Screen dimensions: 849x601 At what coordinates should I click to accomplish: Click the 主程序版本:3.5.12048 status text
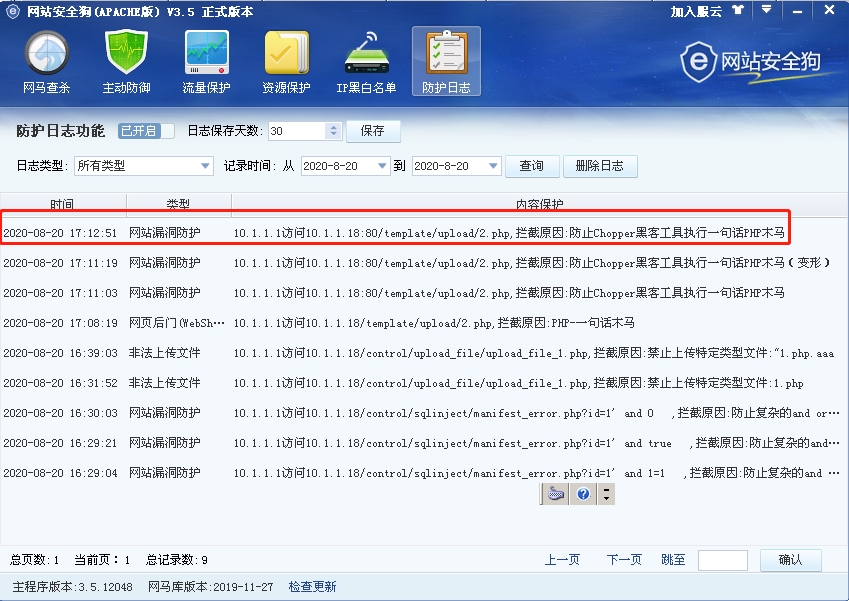73,586
